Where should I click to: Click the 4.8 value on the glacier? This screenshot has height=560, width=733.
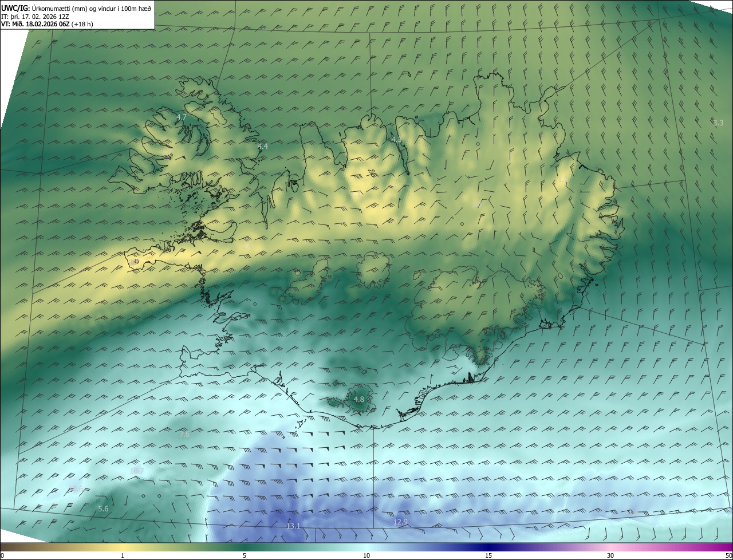click(359, 399)
